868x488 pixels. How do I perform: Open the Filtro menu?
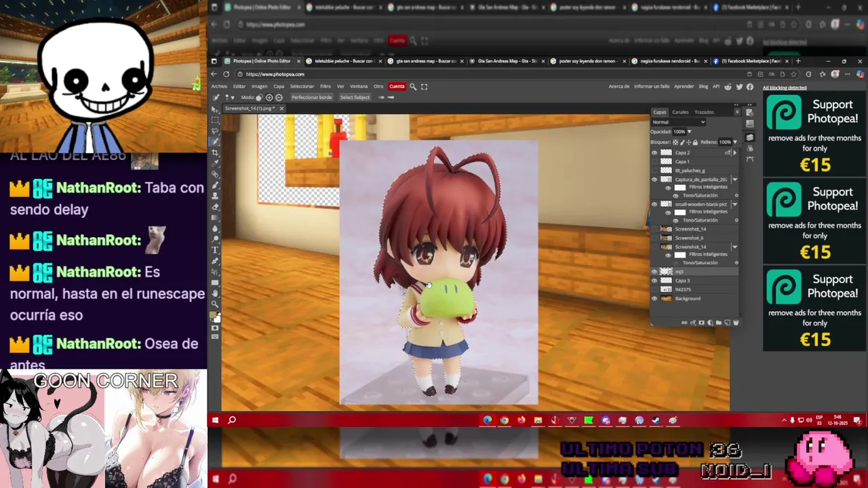click(x=325, y=87)
